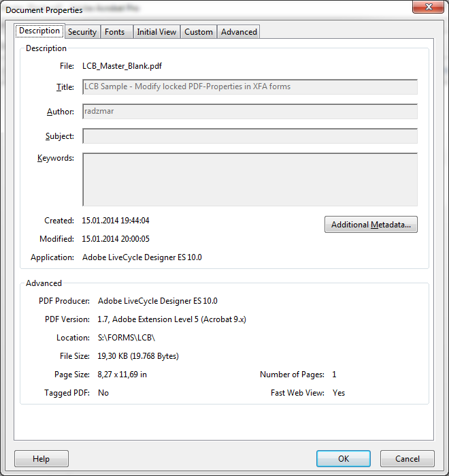This screenshot has width=449, height=476.
Task: Open the Advanced tab
Action: pos(239,32)
